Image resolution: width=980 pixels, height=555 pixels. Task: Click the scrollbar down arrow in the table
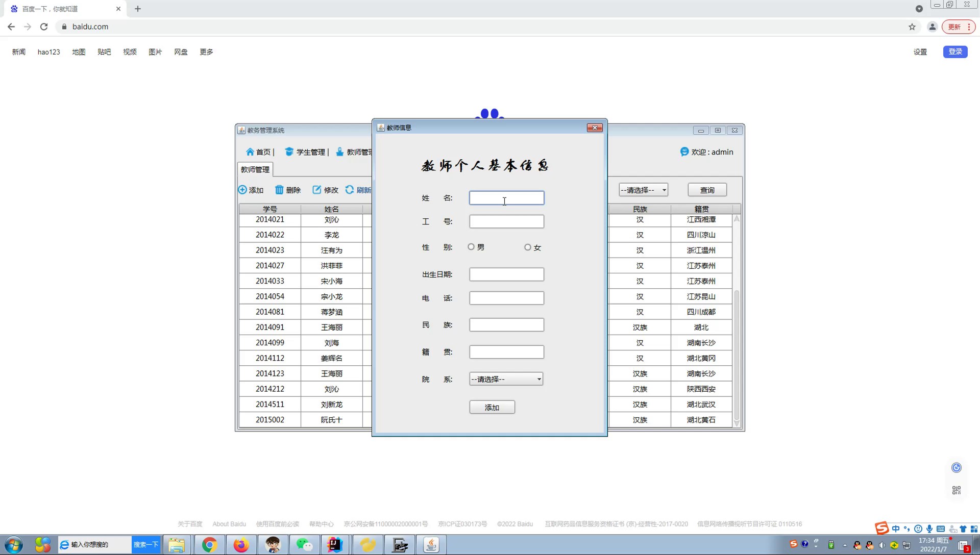coord(737,423)
